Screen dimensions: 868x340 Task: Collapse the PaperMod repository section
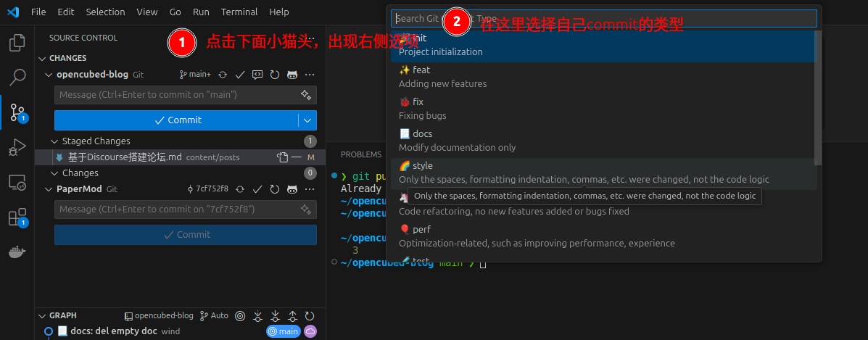click(x=49, y=189)
